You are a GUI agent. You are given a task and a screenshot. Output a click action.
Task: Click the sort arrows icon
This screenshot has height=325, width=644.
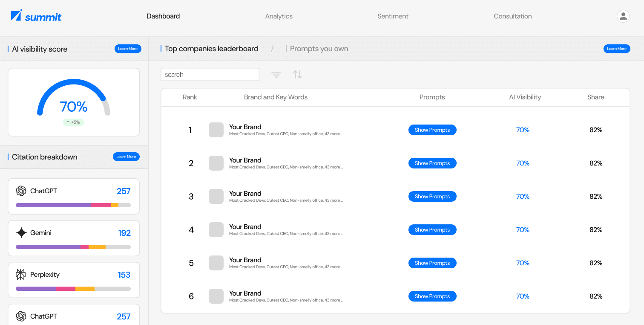pos(297,74)
